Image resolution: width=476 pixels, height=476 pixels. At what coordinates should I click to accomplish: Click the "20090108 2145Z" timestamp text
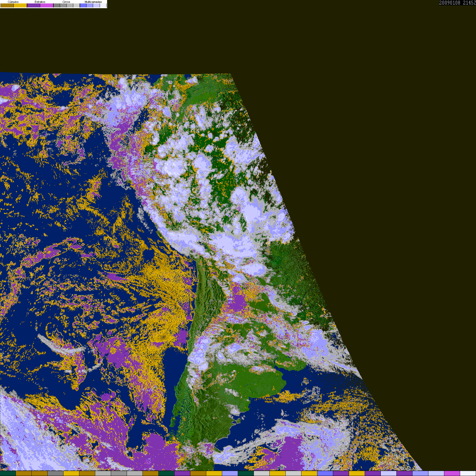pyautogui.click(x=457, y=3)
